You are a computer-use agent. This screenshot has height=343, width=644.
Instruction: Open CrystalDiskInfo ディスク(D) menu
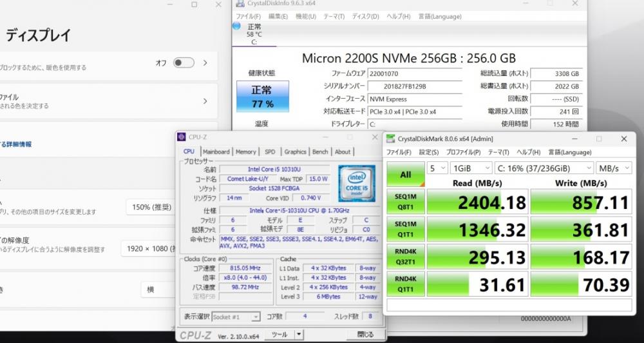(x=365, y=17)
